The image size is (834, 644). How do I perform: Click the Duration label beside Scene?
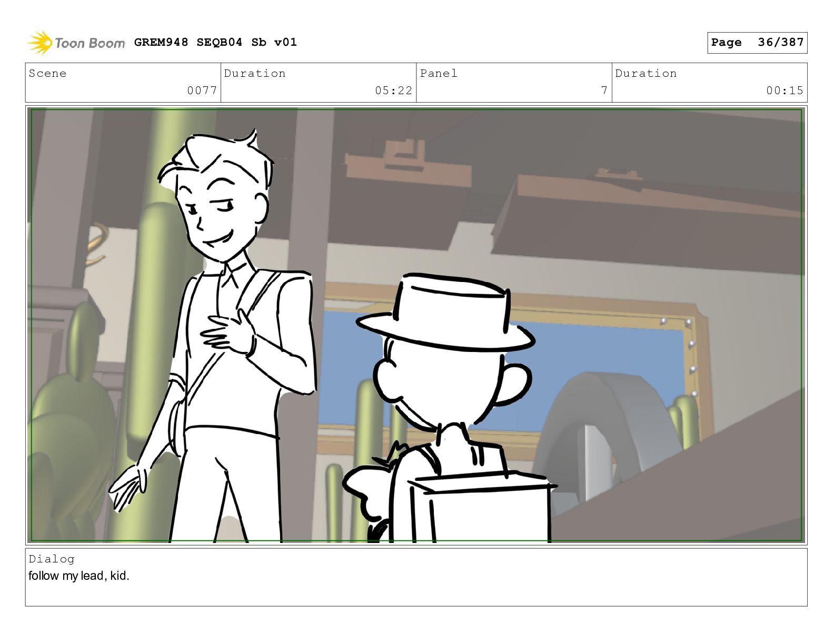pos(255,73)
